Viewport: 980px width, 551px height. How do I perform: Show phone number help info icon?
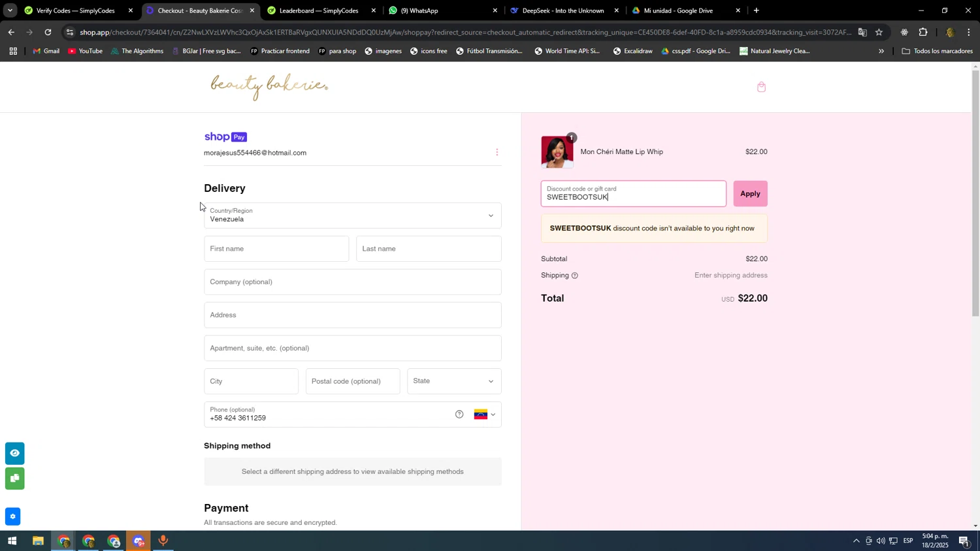point(459,415)
